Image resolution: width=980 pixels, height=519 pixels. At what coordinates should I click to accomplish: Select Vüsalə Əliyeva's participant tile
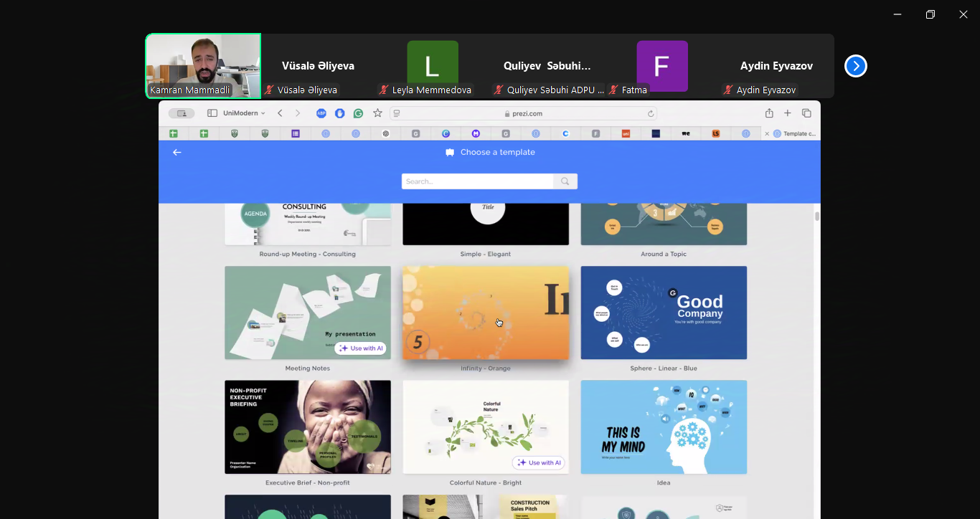click(318, 65)
